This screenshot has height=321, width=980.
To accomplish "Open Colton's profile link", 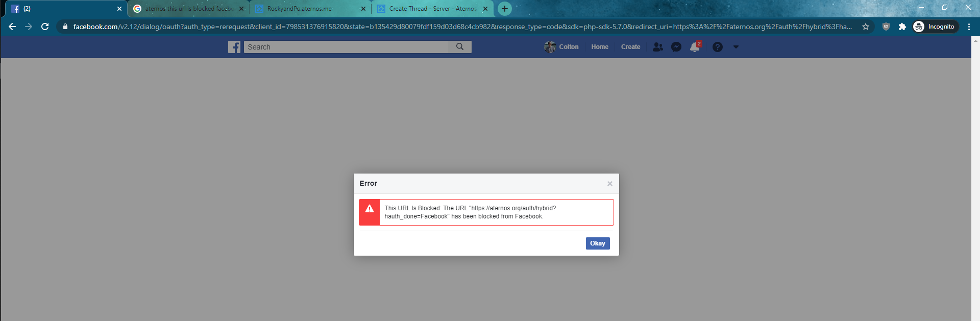I will [x=561, y=47].
